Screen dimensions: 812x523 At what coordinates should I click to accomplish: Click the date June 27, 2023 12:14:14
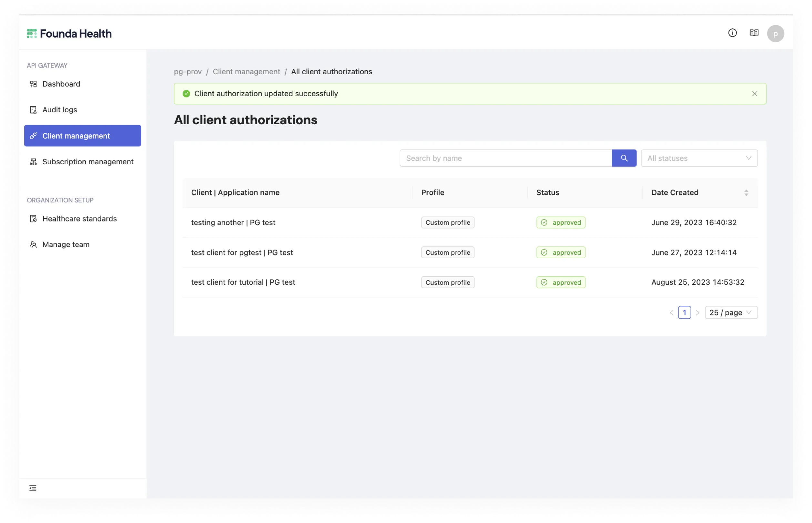tap(694, 252)
